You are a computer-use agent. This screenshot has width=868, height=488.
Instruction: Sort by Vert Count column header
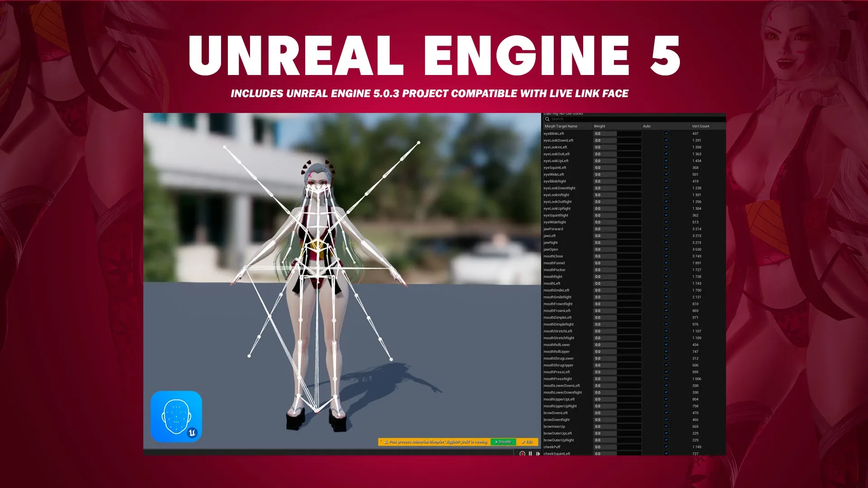click(x=700, y=126)
